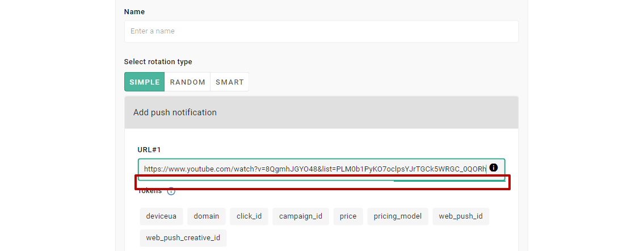Add the domain token

(x=207, y=216)
